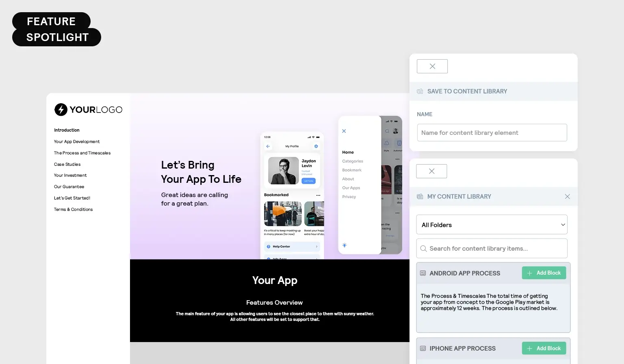
Task: Click the back arrow on My Profile screen
Action: [x=268, y=146]
